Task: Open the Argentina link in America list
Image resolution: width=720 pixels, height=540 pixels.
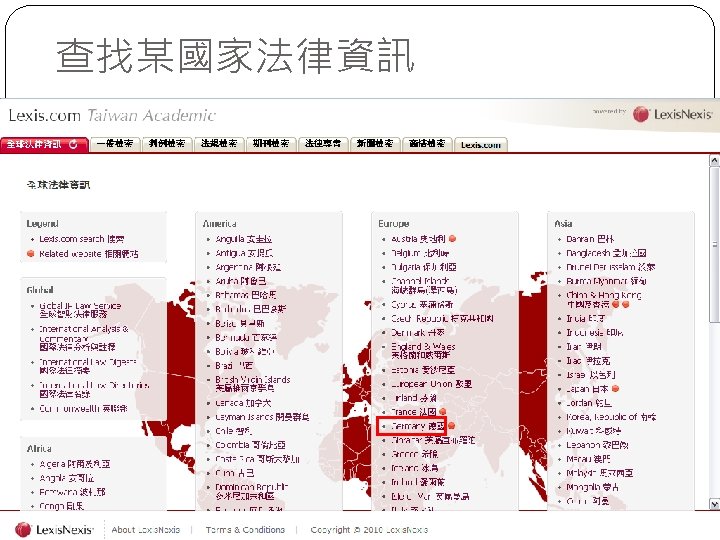Action: point(248,267)
